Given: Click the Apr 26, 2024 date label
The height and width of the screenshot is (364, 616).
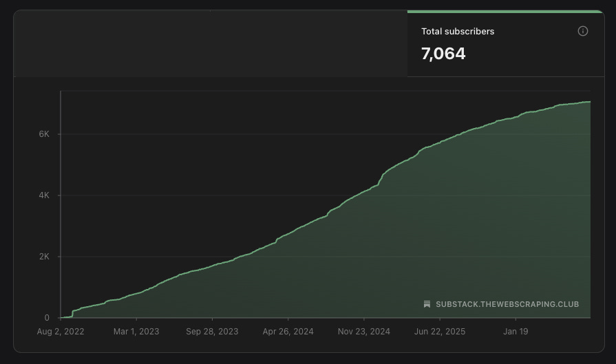Looking at the screenshot, I should [288, 332].
